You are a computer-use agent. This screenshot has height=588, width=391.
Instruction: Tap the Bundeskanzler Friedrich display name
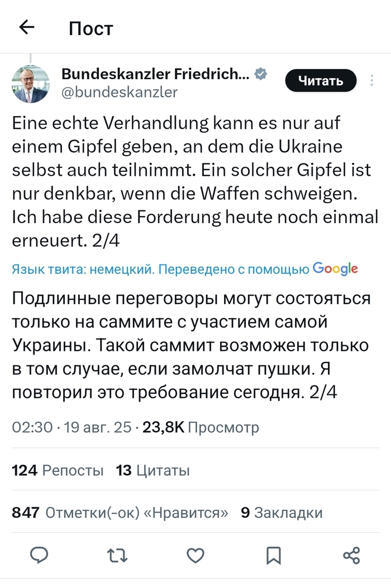pos(155,73)
